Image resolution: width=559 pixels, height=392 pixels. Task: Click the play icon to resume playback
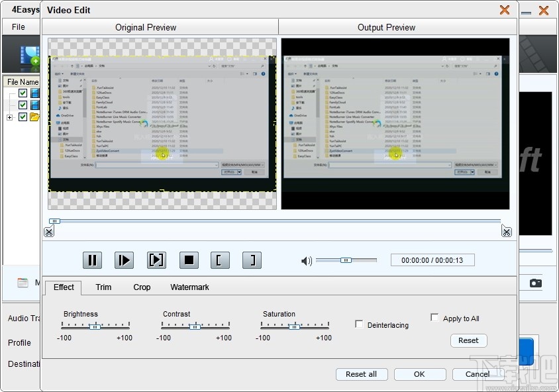[x=124, y=260]
